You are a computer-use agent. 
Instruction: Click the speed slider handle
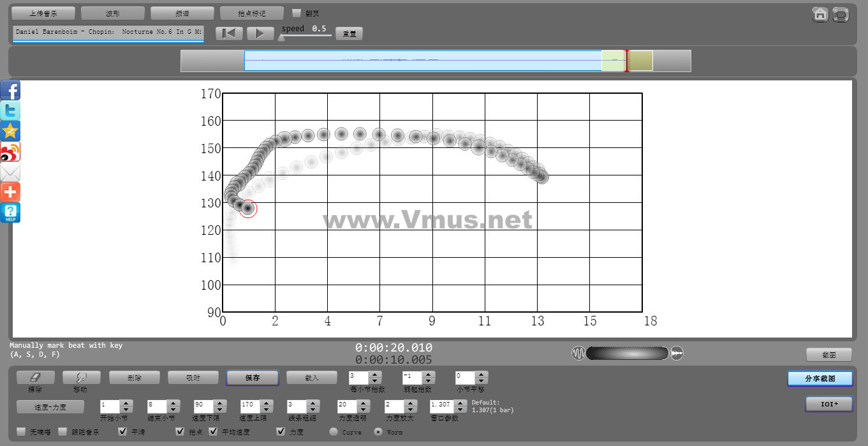pos(281,38)
